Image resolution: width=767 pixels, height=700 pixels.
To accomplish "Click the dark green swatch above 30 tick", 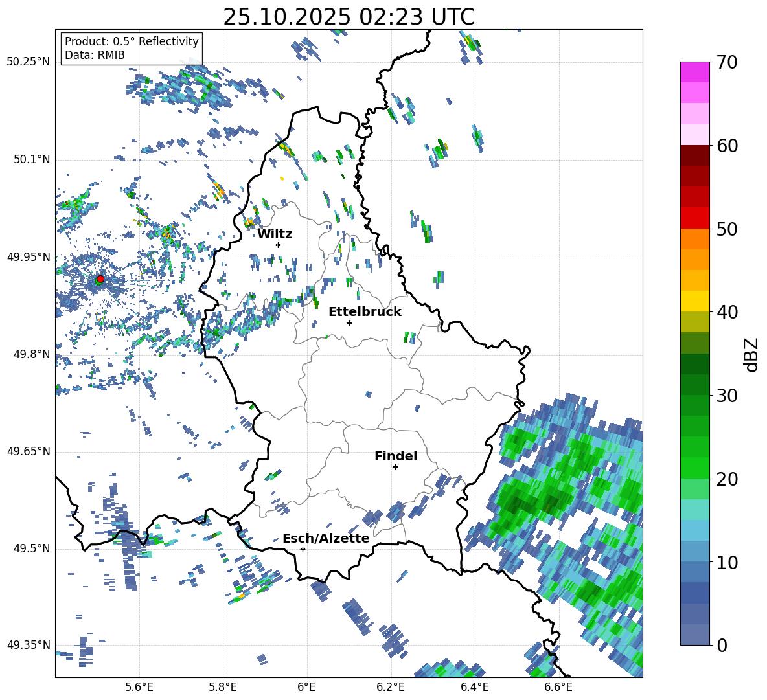I will [x=694, y=385].
